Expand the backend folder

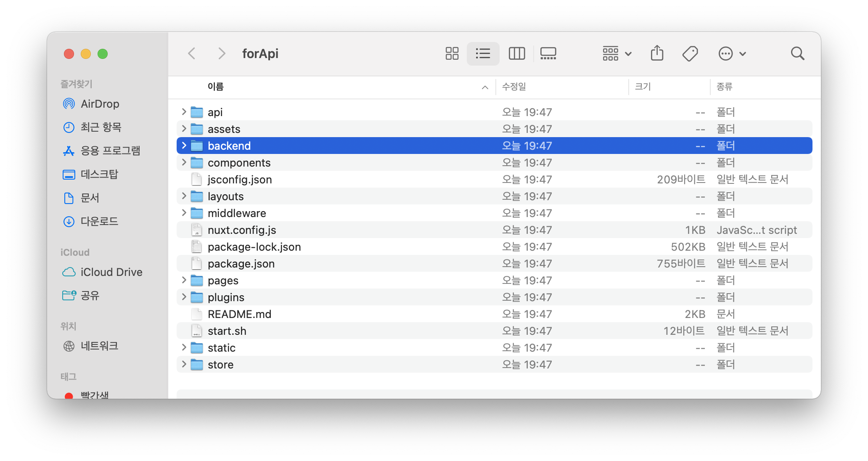point(184,146)
